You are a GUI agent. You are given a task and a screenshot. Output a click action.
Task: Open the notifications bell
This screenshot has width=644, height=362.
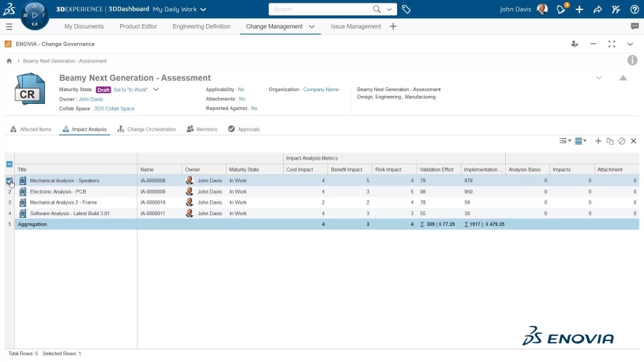[561, 9]
